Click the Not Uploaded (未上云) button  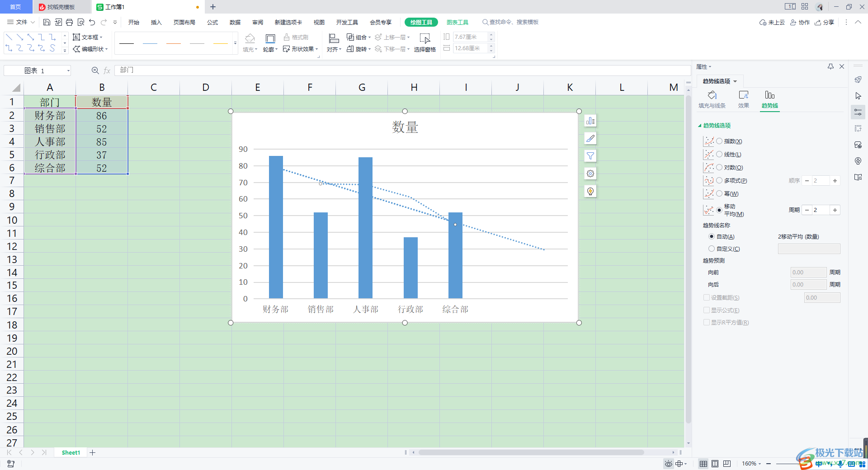point(772,22)
